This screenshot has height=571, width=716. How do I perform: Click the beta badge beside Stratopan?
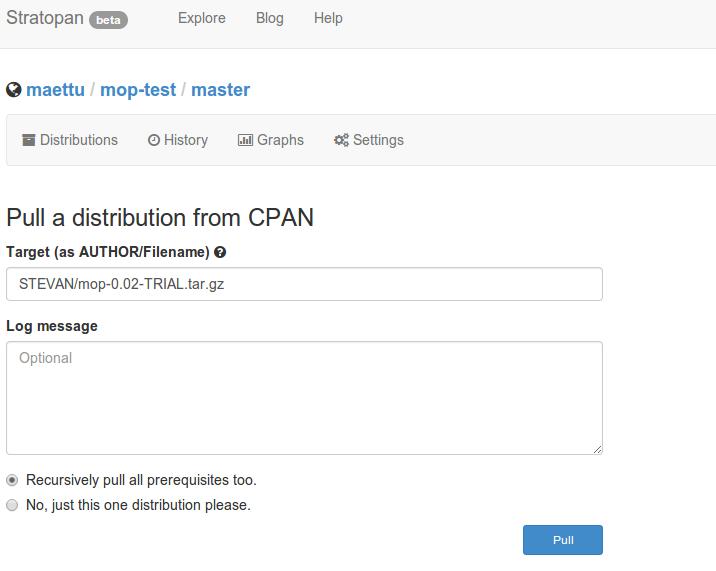point(108,20)
